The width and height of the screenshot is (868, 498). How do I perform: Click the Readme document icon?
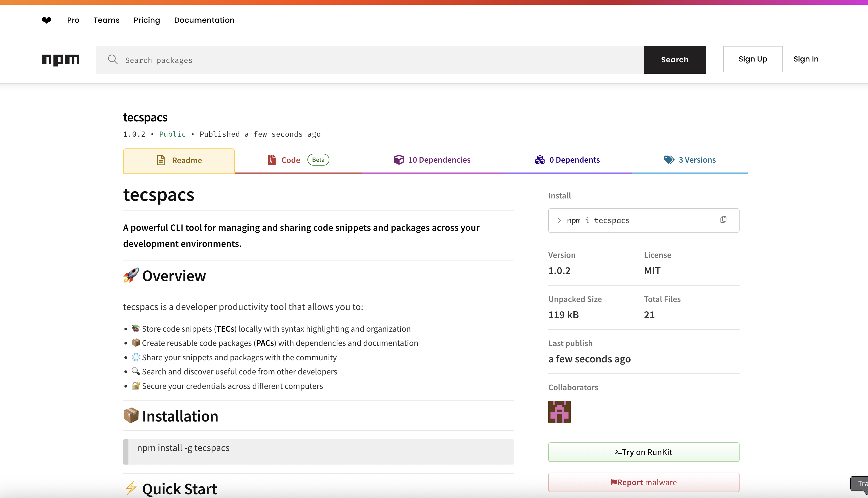pos(161,160)
